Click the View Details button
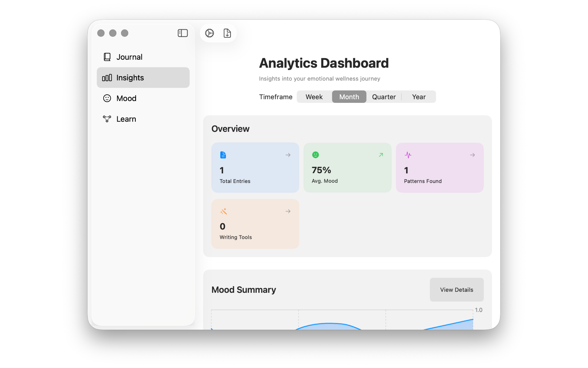 (457, 290)
